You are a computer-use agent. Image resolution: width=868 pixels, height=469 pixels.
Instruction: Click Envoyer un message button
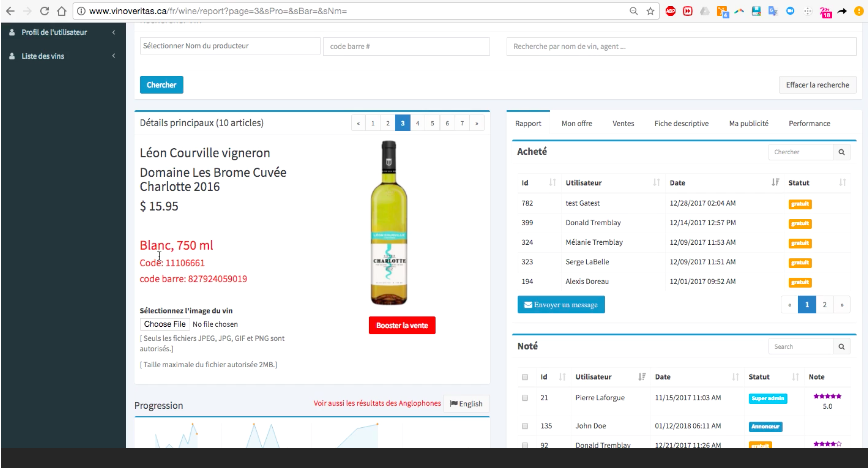561,305
